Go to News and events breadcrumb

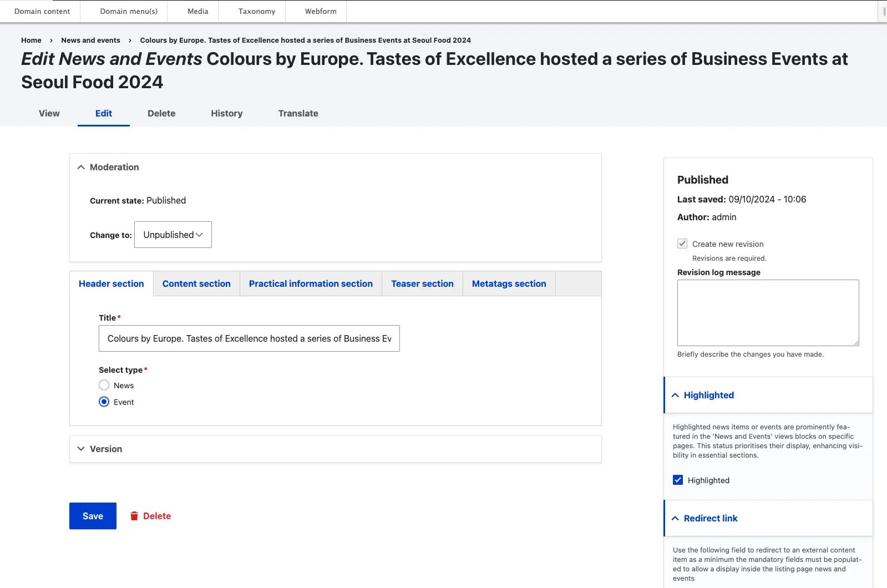click(90, 40)
